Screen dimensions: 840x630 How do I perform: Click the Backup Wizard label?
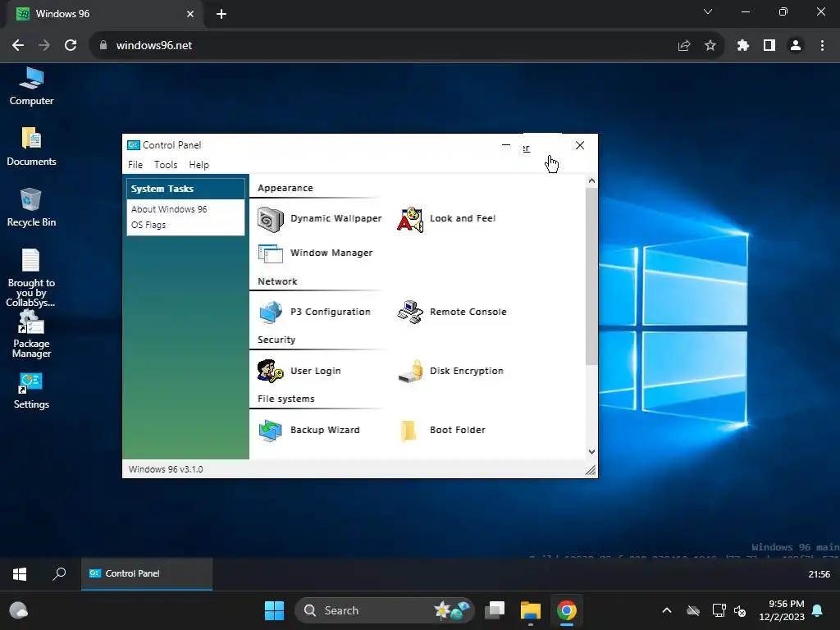(x=325, y=430)
